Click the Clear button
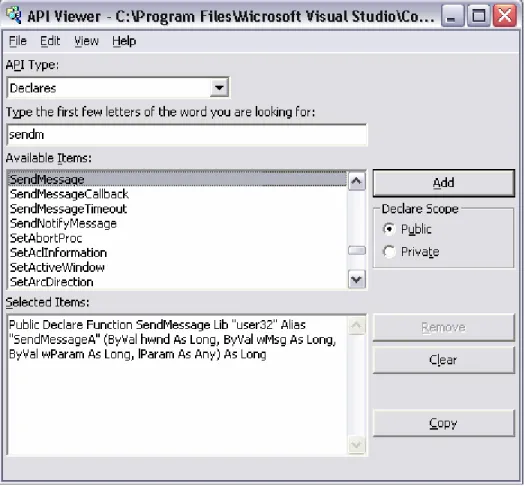 click(444, 360)
